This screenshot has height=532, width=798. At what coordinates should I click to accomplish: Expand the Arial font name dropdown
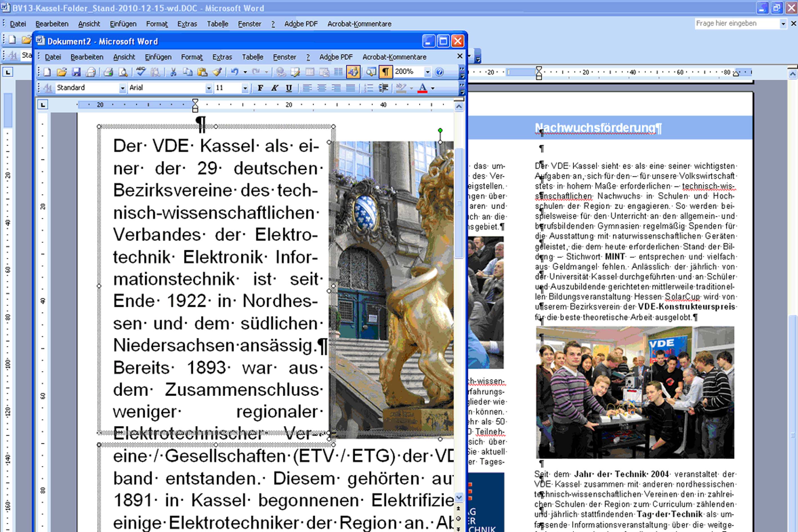[x=209, y=88]
